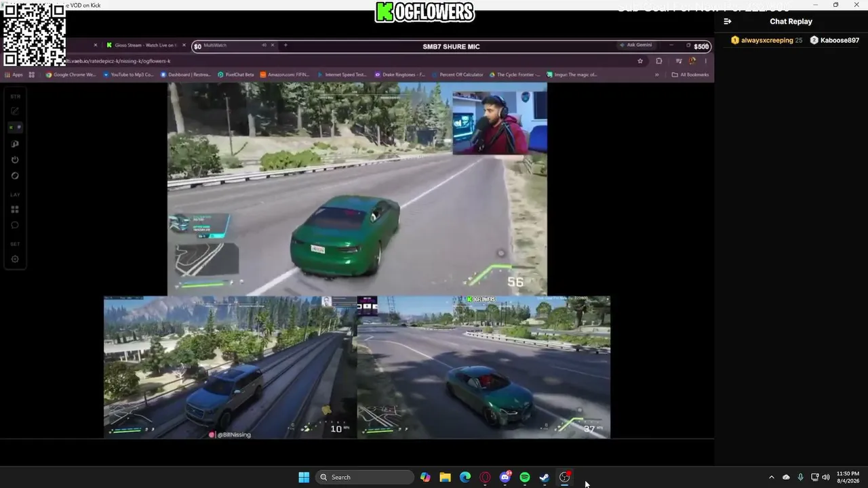Open Amazon.com: FIFIN... bookmark
The width and height of the screenshot is (868, 488).
point(285,75)
